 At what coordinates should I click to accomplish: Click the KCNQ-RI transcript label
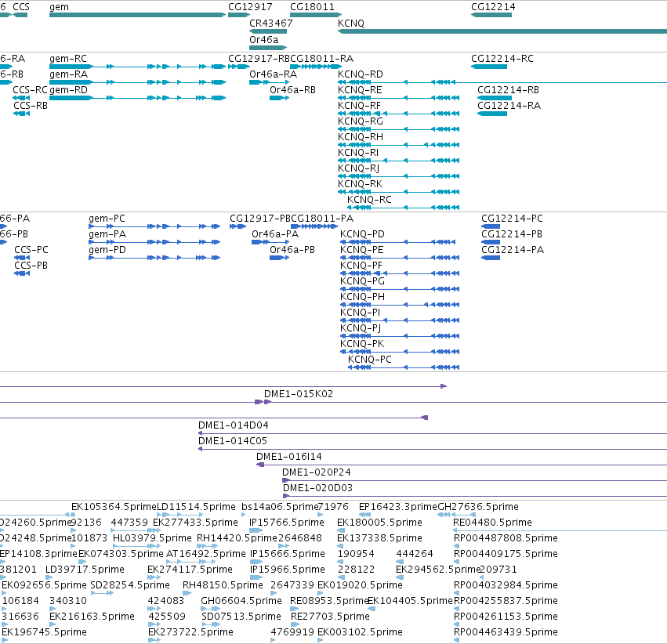358,153
